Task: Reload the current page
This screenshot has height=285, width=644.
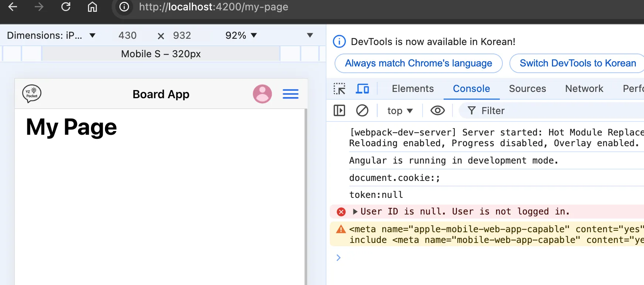Action: pos(66,7)
